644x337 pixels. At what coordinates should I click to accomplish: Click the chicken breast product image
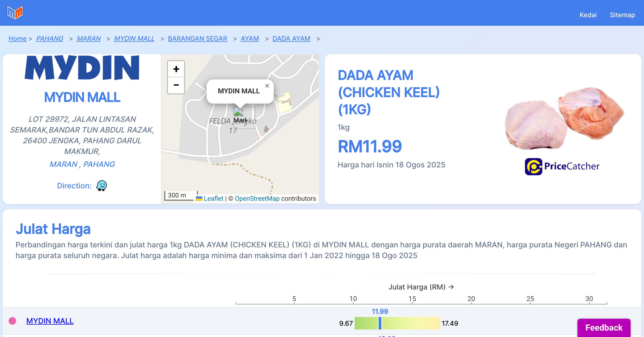(x=563, y=118)
